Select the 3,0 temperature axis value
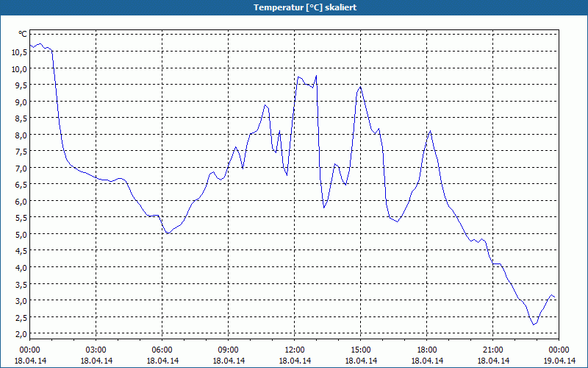This screenshot has height=368, width=588. (21, 300)
